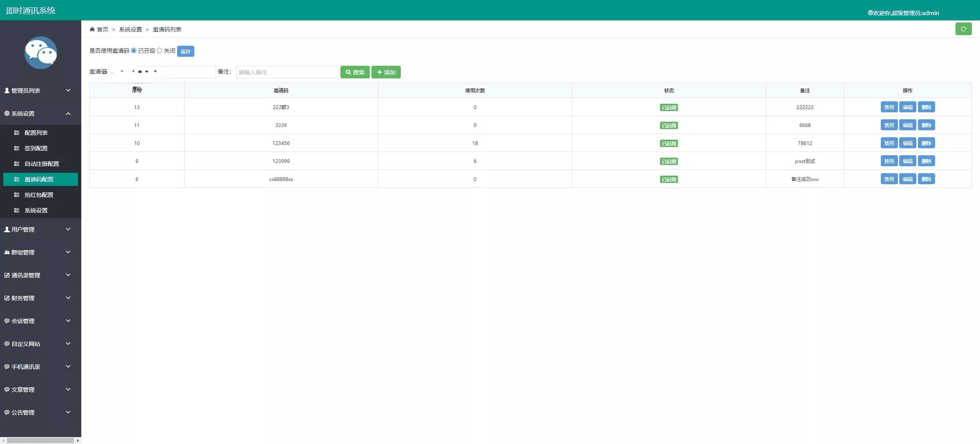
Task: Click the user icon beside 用户管理
Action: [7, 230]
